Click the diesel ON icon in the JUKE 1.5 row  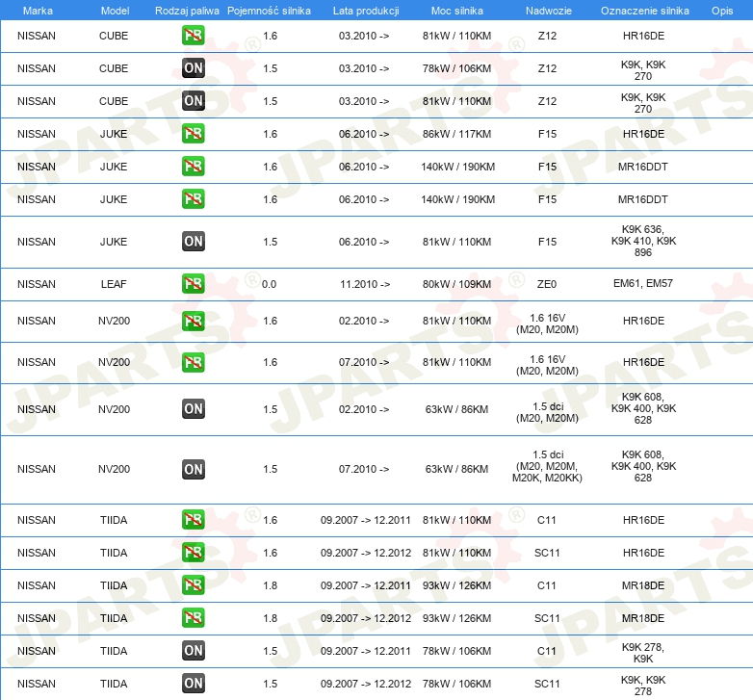(x=193, y=242)
